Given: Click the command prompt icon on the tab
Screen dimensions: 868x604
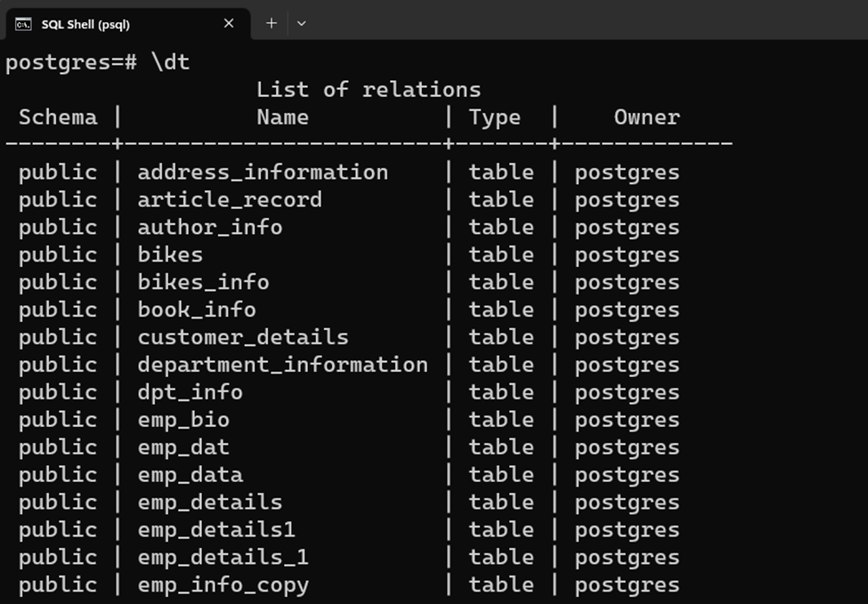Looking at the screenshot, I should (23, 24).
